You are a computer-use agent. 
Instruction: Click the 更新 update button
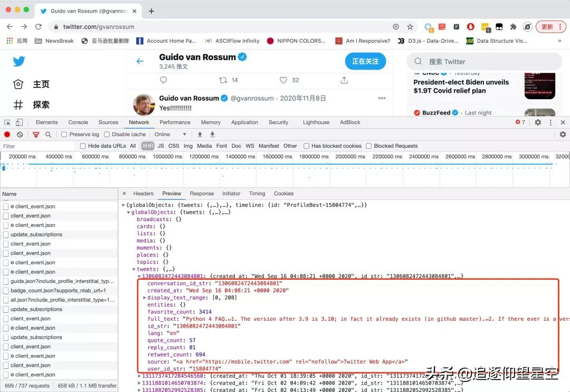point(550,26)
